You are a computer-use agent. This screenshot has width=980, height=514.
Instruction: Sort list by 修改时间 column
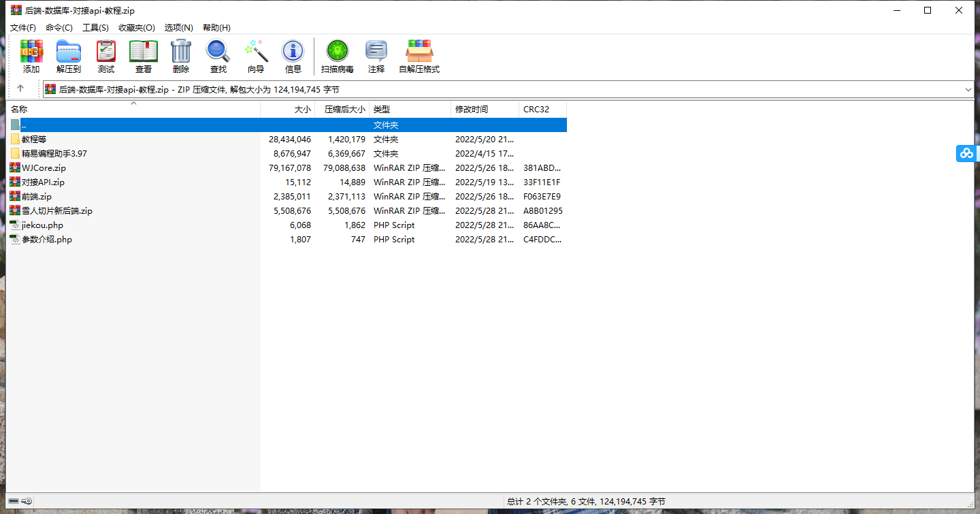(x=472, y=110)
